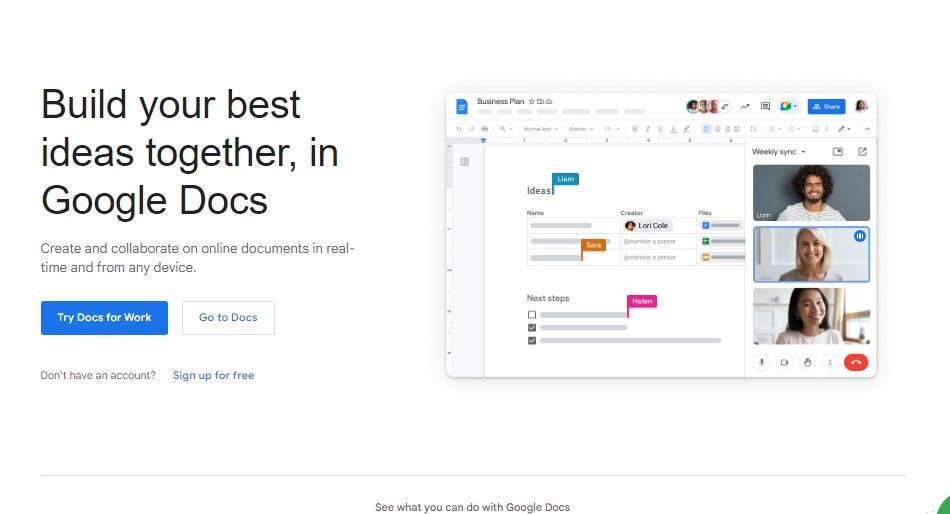Open the highlight color picker
This screenshot has width=950, height=514.
point(686,129)
